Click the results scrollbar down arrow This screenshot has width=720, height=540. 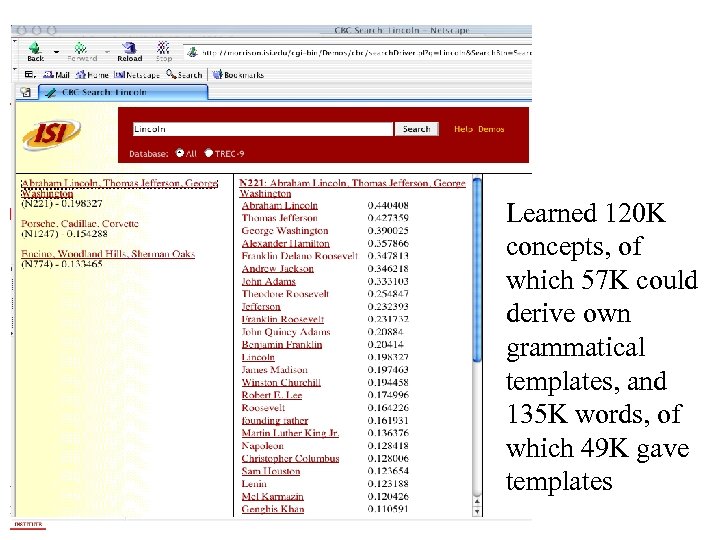coord(477,511)
